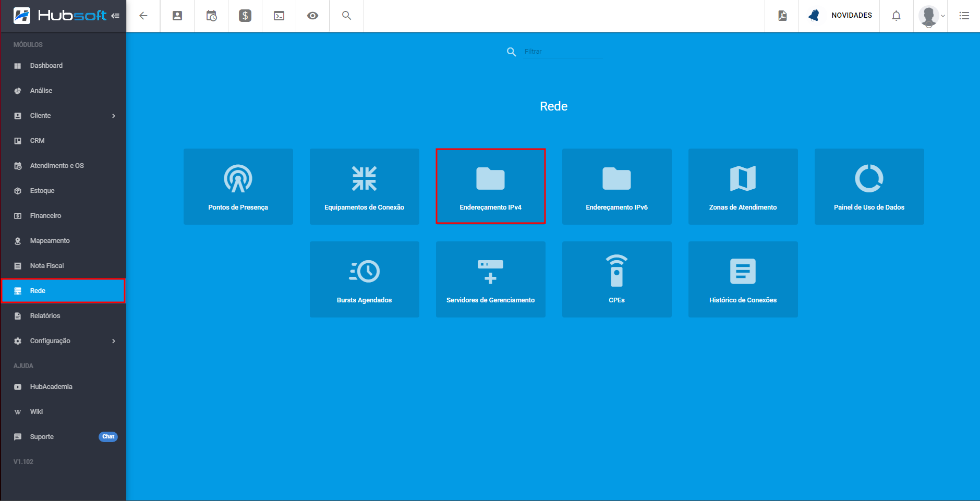The width and height of the screenshot is (980, 501).
Task: Click the Hubsoft logo
Action: coord(60,16)
